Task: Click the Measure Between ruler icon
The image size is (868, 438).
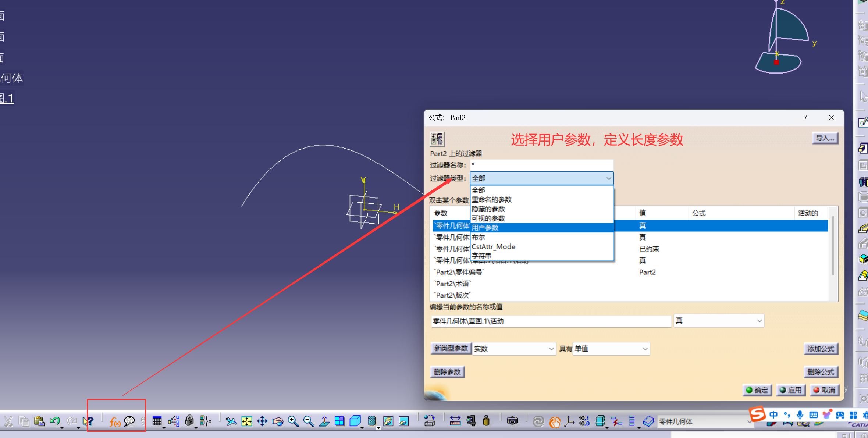Action: point(455,421)
